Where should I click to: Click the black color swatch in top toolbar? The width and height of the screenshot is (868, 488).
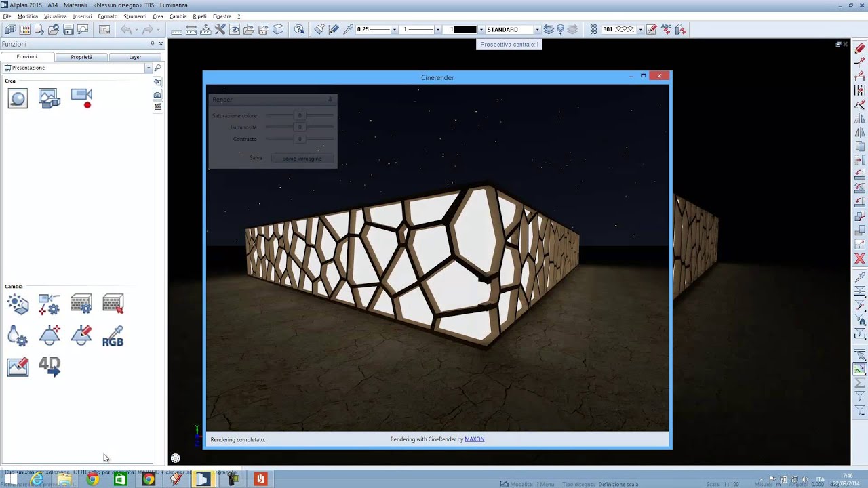465,29
